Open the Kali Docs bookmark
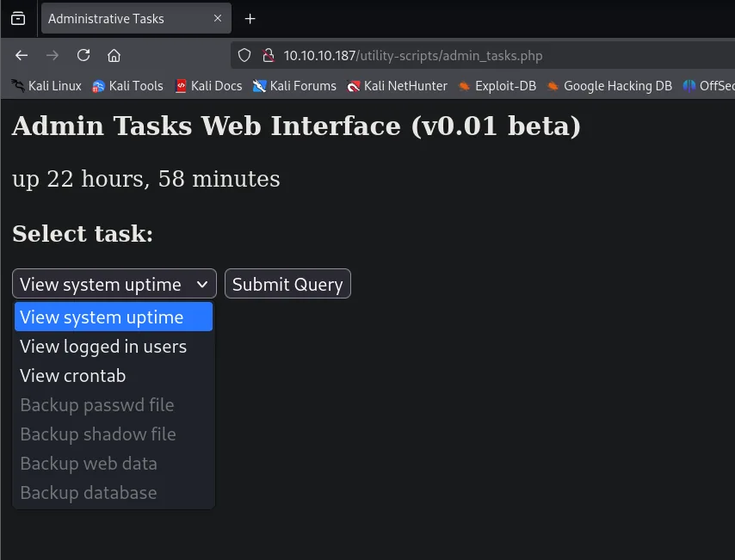 pyautogui.click(x=208, y=86)
